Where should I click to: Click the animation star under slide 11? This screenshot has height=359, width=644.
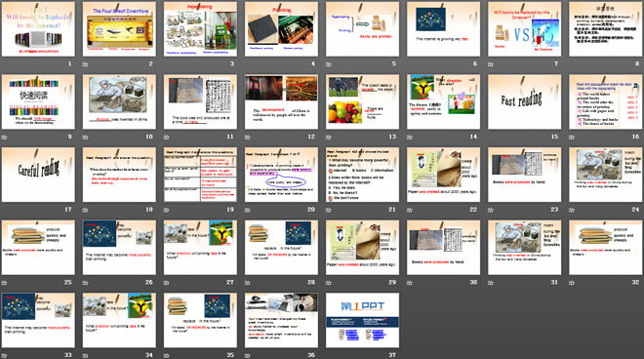pyautogui.click(x=166, y=137)
